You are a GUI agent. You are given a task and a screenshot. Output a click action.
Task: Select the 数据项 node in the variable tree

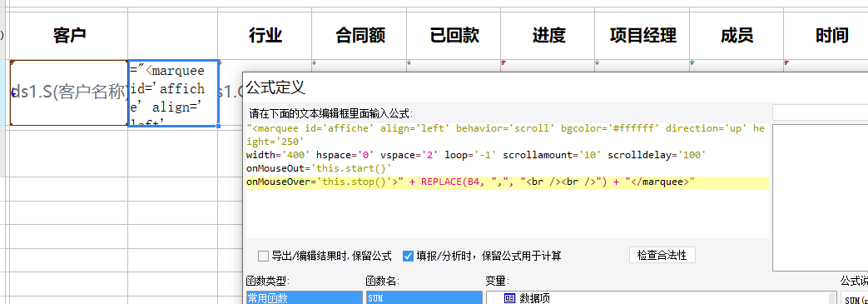[x=535, y=298]
